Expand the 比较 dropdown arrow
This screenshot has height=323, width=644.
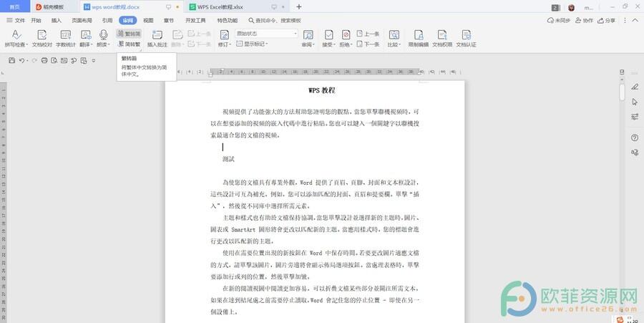401,45
